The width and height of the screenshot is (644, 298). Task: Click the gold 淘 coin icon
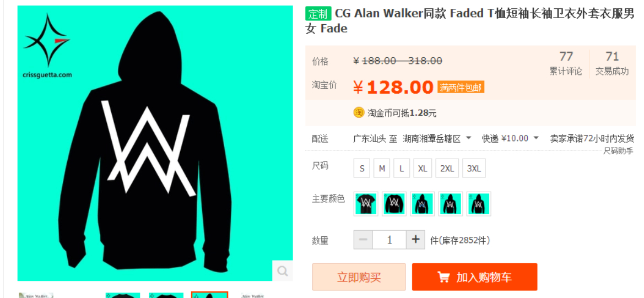(x=359, y=112)
